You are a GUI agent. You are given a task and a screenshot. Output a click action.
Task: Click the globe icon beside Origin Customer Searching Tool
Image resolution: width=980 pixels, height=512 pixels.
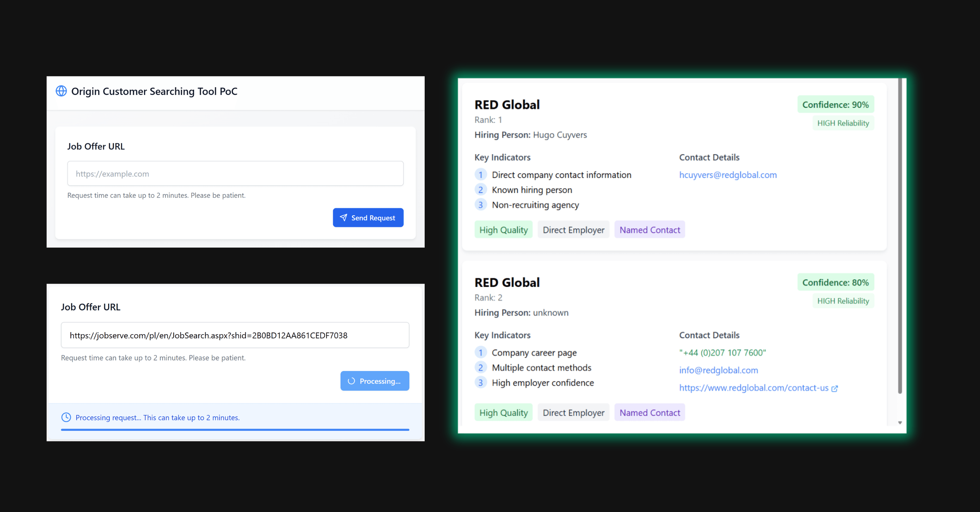61,91
